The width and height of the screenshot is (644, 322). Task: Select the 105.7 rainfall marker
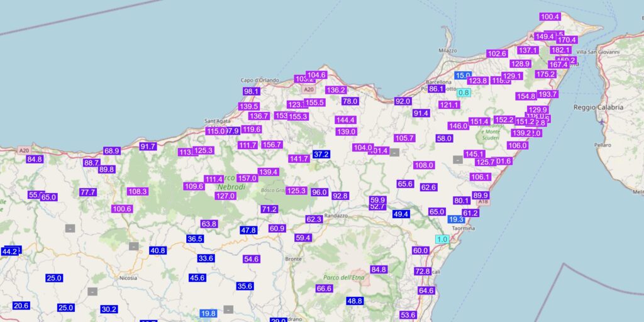pos(404,138)
